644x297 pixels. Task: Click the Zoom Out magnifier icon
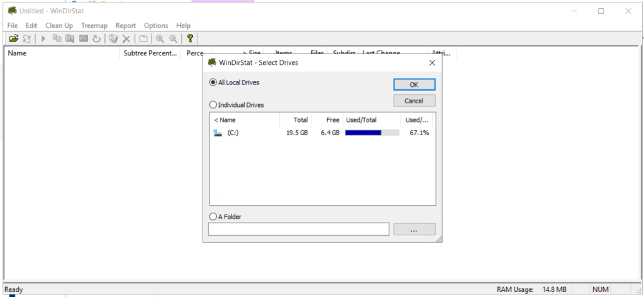(174, 38)
